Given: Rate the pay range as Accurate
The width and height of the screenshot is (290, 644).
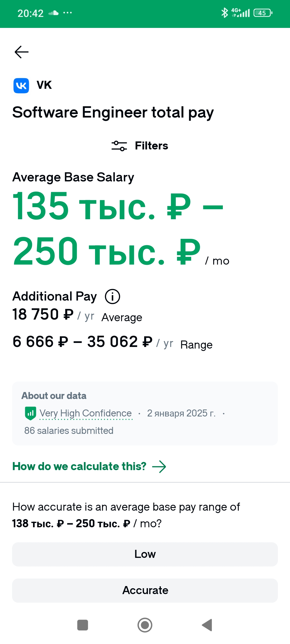Looking at the screenshot, I should pos(145,590).
